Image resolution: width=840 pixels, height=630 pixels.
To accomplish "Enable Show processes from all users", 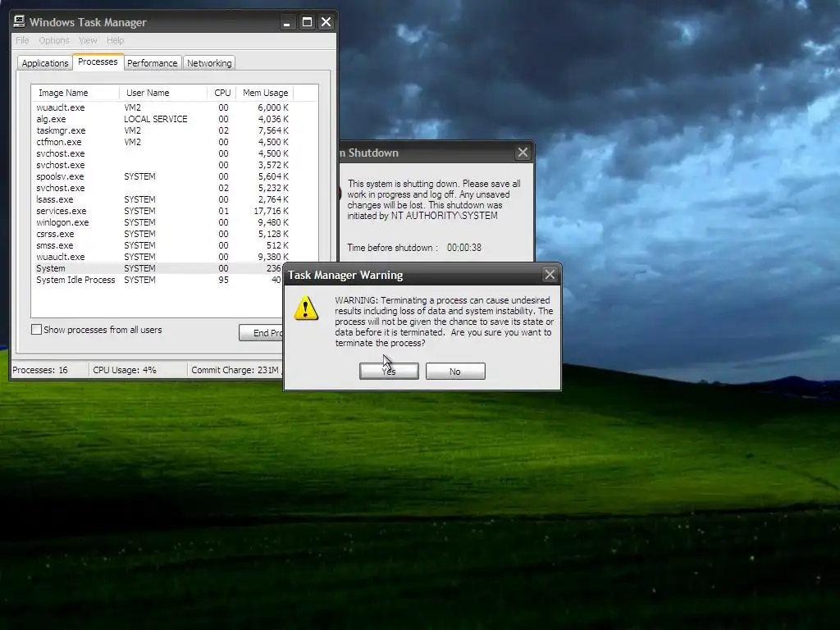I will [36, 330].
